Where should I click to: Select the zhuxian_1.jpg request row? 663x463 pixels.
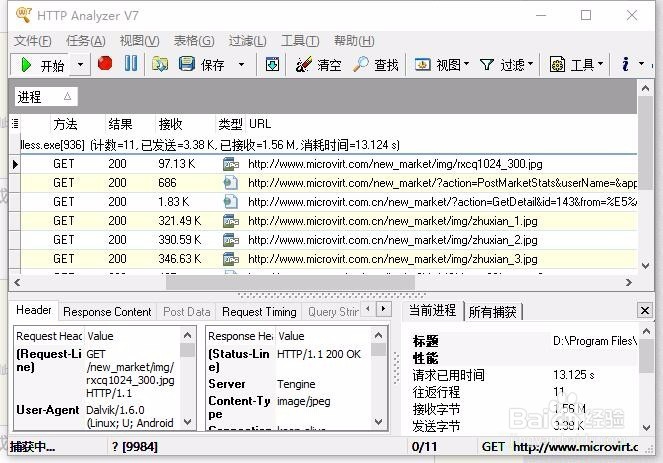[329, 221]
